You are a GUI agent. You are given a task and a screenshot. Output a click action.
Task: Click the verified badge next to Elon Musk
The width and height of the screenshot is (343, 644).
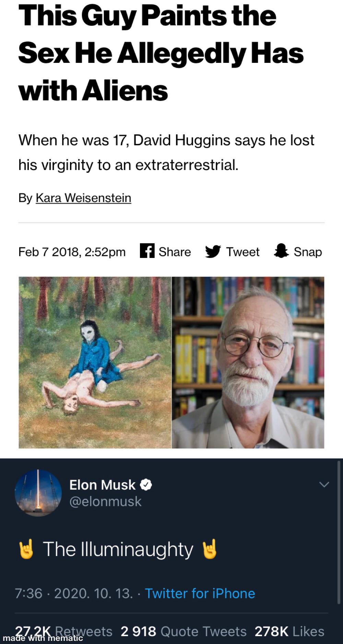pos(146,485)
